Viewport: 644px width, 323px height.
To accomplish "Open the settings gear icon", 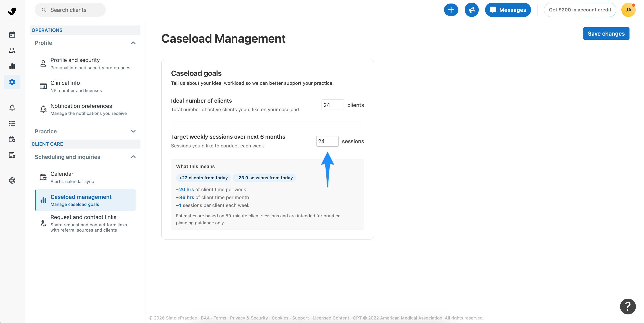I will click(x=12, y=82).
